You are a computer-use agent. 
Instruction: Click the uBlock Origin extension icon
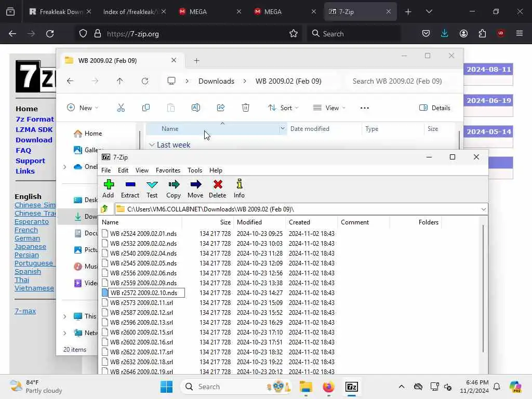501,33
